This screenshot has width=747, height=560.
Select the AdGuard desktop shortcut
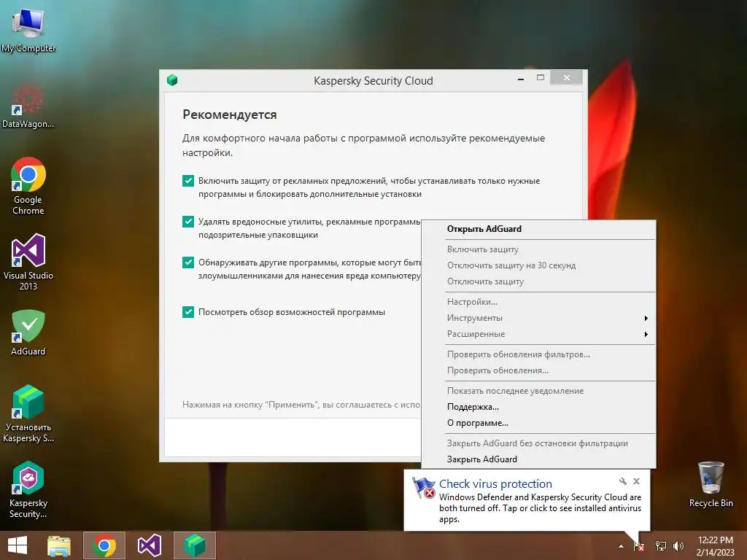(28, 332)
